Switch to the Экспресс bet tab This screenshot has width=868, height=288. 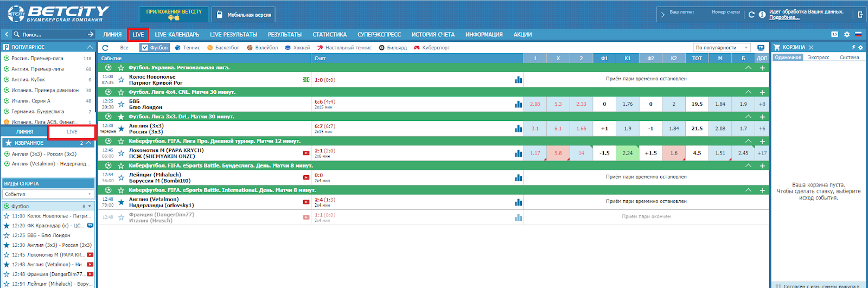point(818,57)
